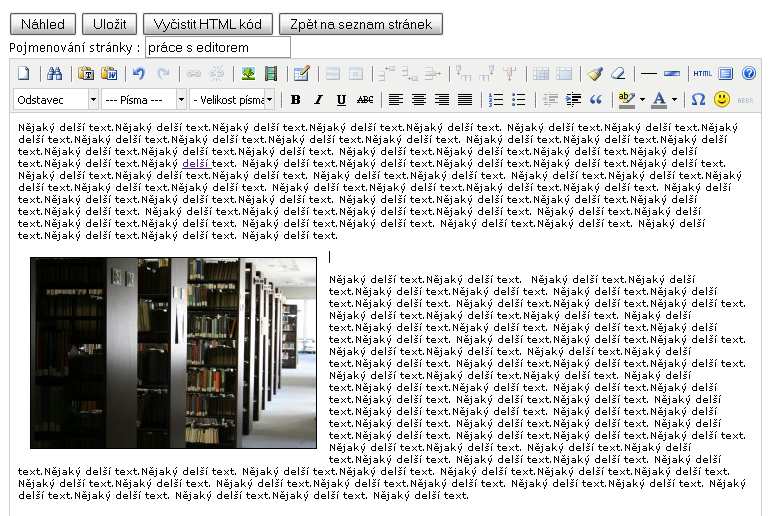Apply current text highlight color
771x516 pixels.
[627, 100]
